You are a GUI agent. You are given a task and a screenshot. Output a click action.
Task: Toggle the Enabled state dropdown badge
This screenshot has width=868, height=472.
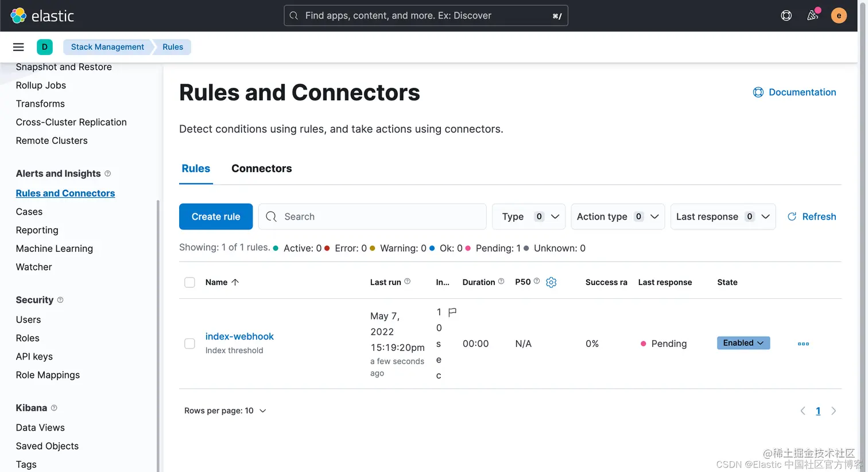click(x=743, y=343)
